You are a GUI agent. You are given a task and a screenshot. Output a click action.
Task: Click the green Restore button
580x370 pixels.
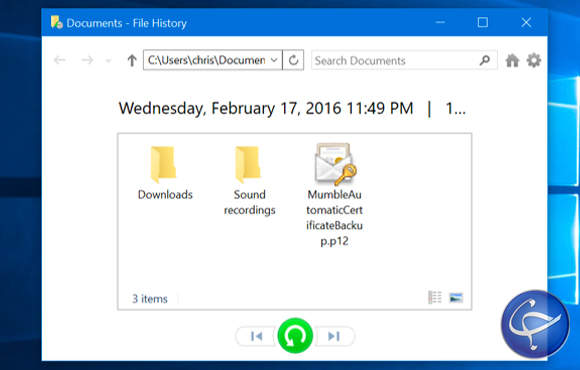click(x=295, y=336)
